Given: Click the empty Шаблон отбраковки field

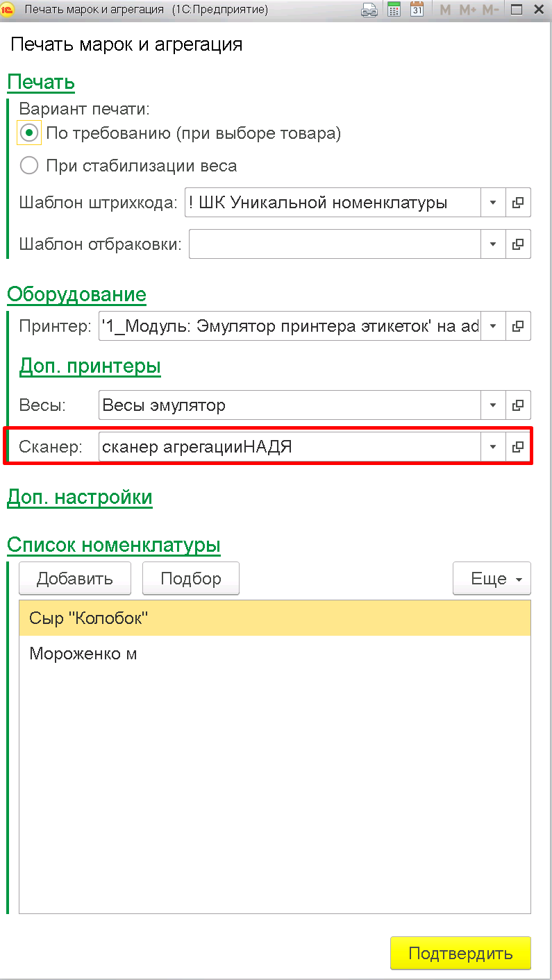Looking at the screenshot, I should pyautogui.click(x=335, y=244).
